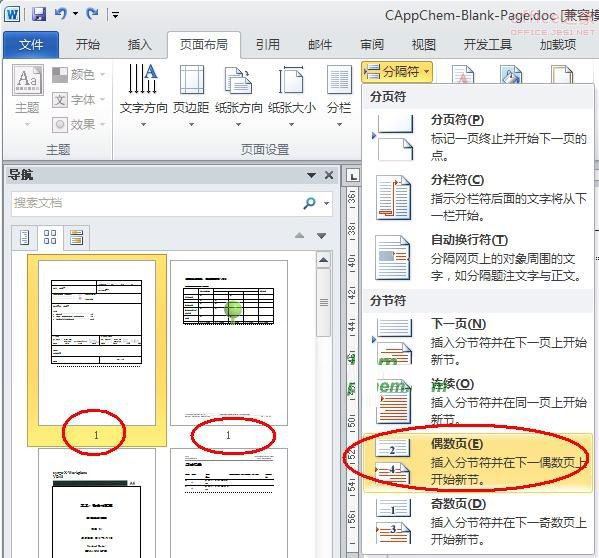Insert a 分栏符(C) column break

[478, 197]
